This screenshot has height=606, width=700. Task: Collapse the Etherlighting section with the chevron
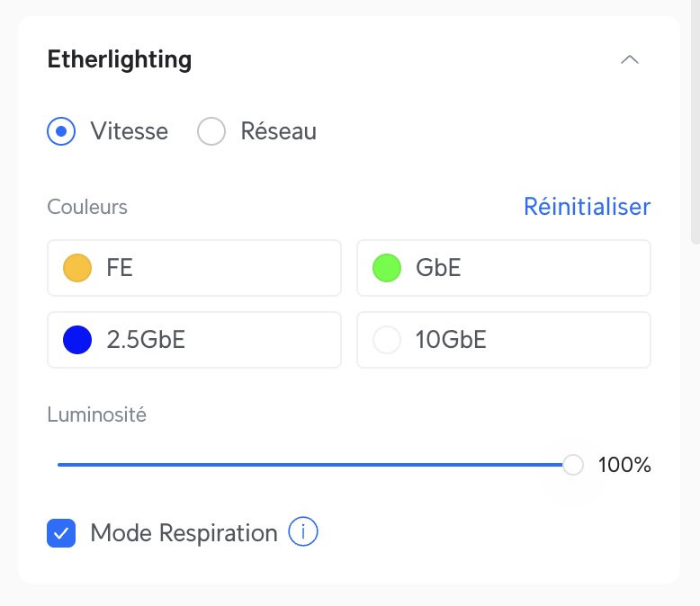pos(630,59)
